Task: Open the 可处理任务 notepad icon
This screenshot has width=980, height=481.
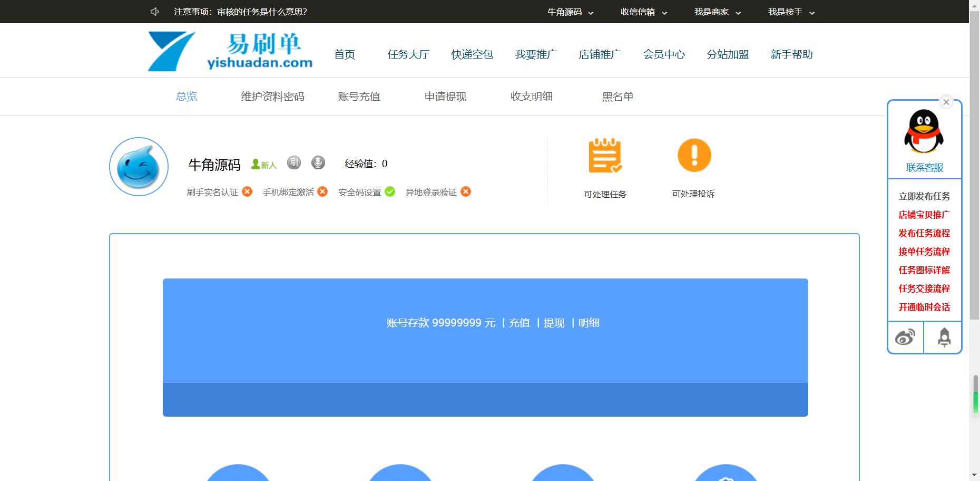Action: [x=605, y=156]
